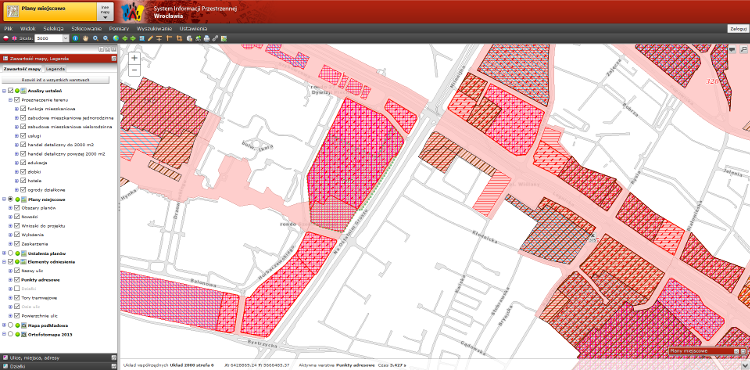
Task: Select the orange area measure tool
Action: click(x=179, y=38)
